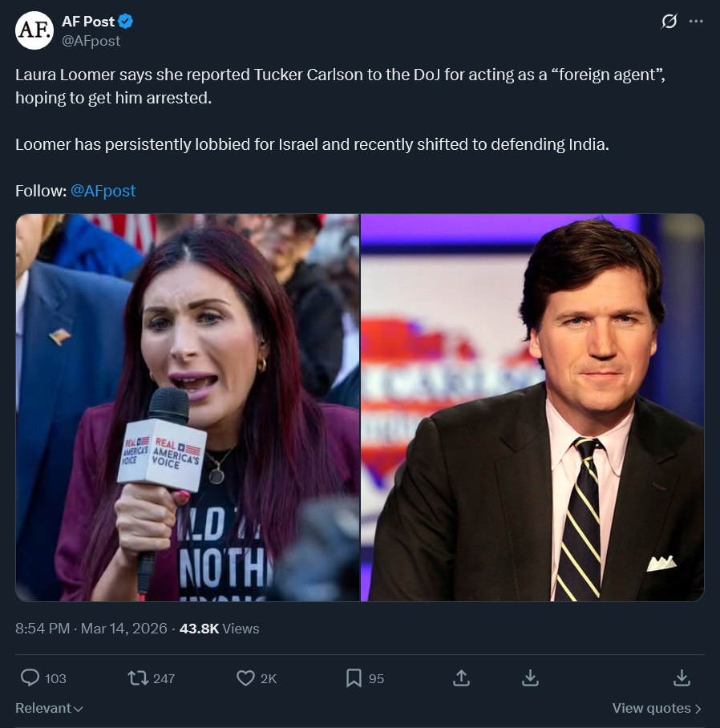Open the three-dot more options menu

point(696,22)
